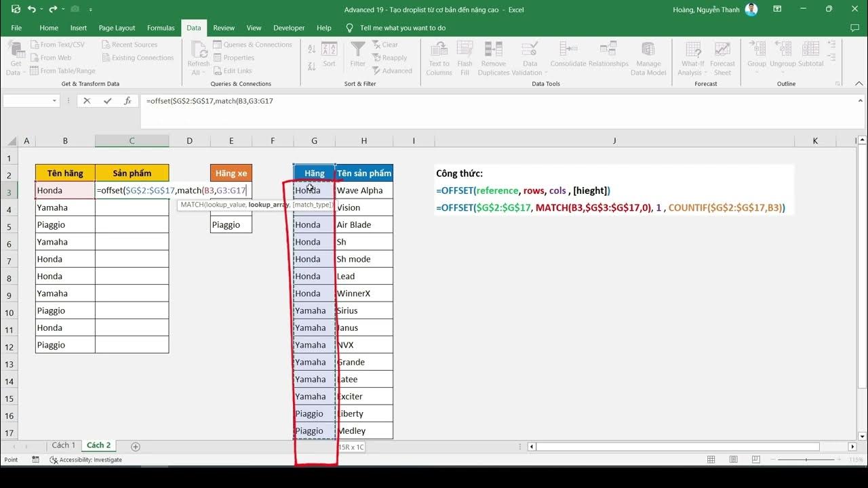868x488 pixels.
Task: Click the Properties button in Queries & Connections
Action: click(x=234, y=58)
